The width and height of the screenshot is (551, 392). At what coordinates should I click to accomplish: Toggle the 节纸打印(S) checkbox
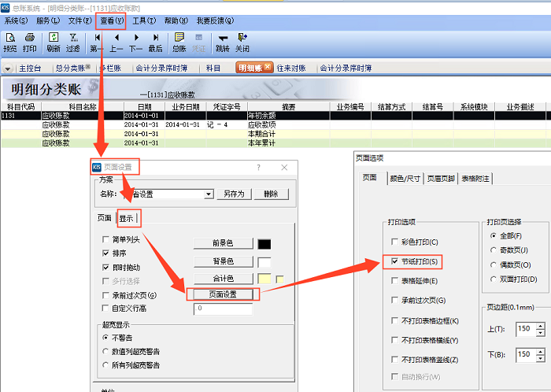[394, 261]
